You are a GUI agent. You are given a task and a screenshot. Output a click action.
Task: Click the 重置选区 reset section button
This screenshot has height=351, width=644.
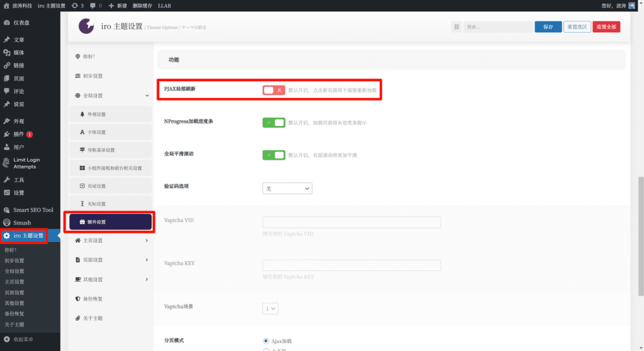[577, 26]
